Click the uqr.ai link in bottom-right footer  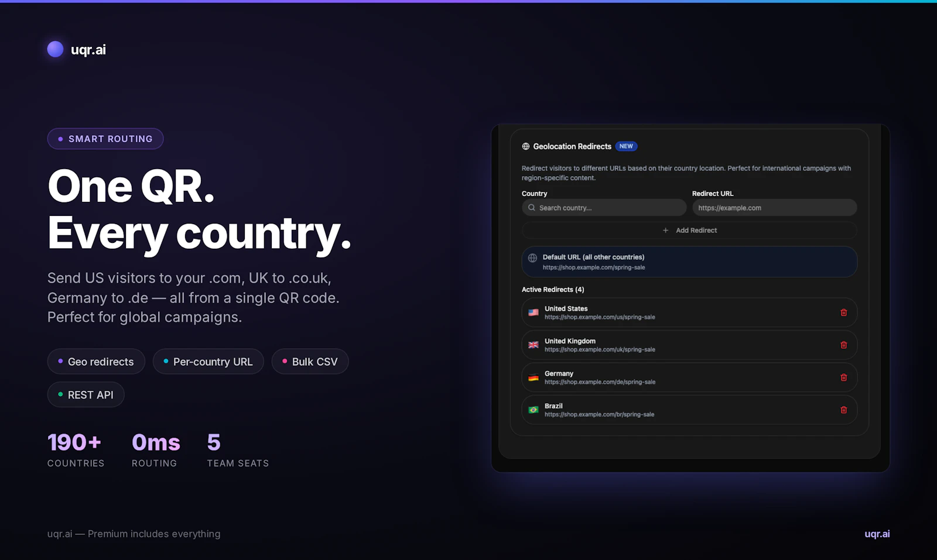coord(877,534)
